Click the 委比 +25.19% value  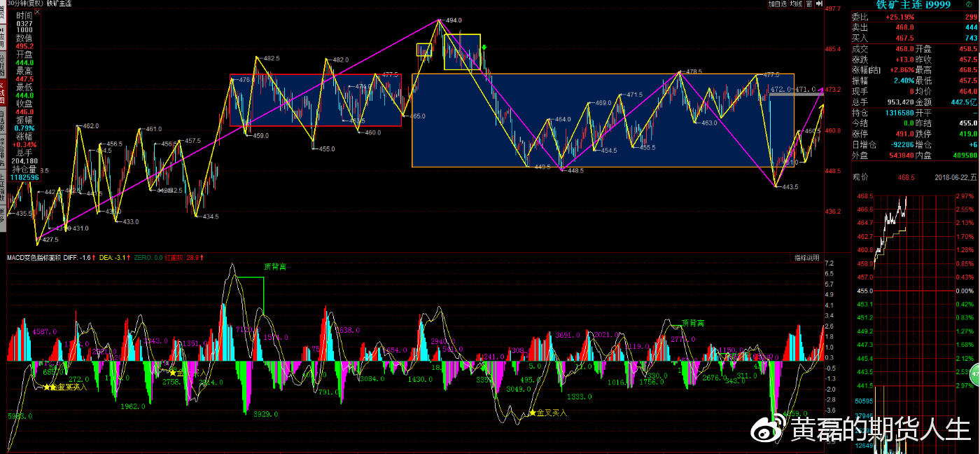pyautogui.click(x=899, y=17)
